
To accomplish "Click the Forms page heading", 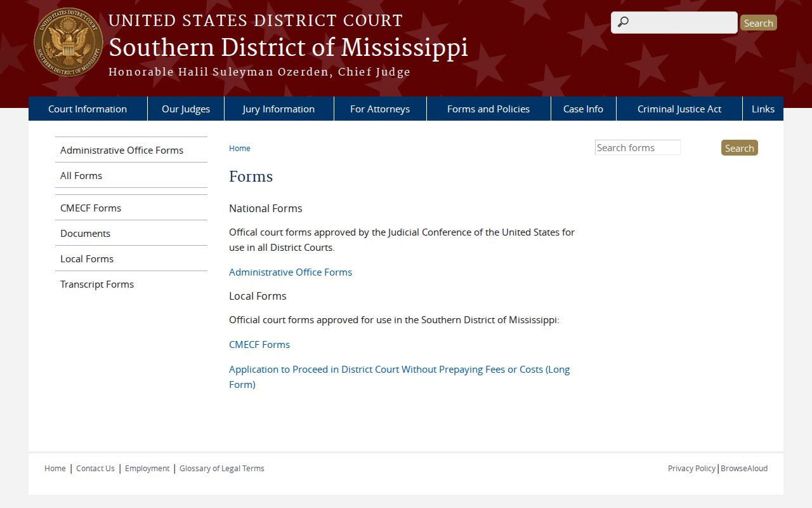I will click(x=251, y=177).
